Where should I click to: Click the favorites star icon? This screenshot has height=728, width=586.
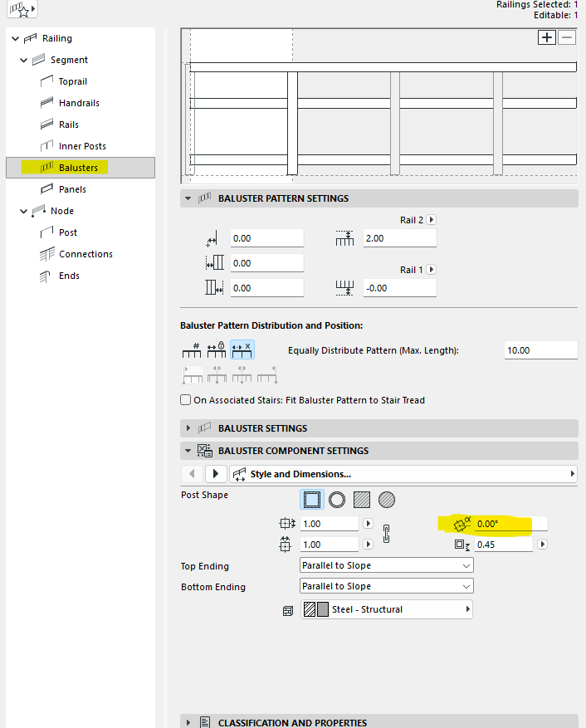pos(22,8)
